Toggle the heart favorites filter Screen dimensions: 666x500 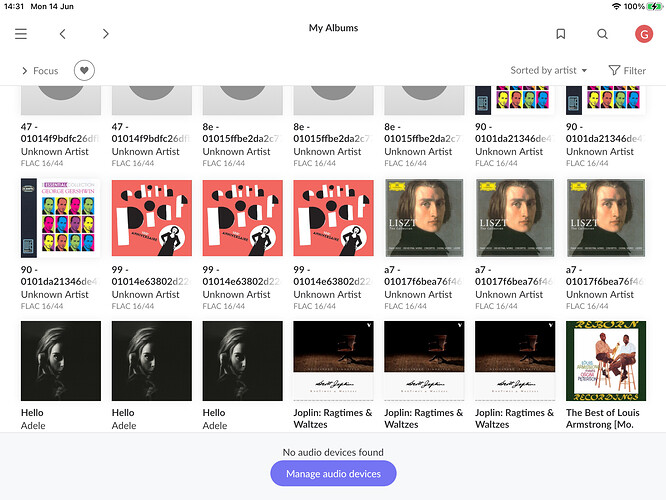click(x=84, y=70)
